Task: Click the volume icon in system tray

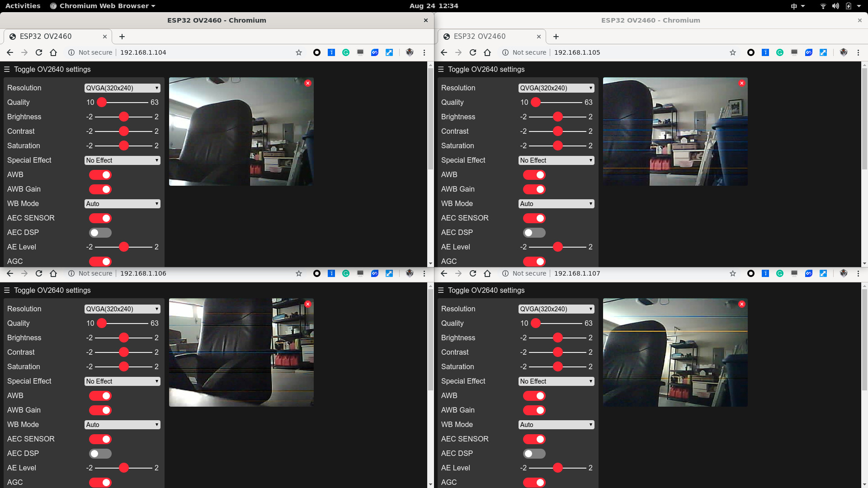Action: click(835, 6)
